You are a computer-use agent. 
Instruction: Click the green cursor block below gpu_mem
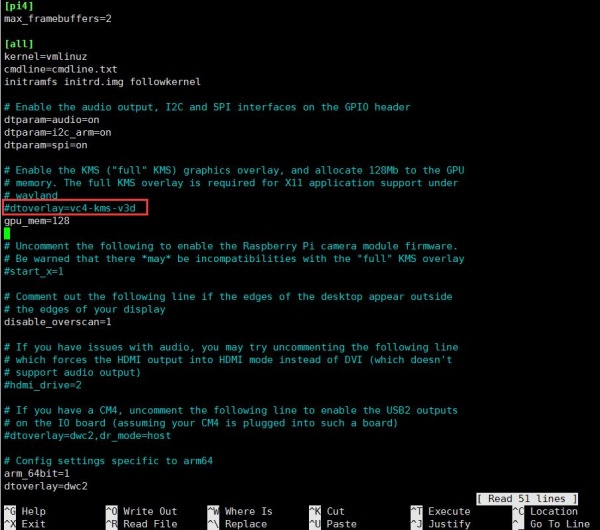tap(7, 233)
